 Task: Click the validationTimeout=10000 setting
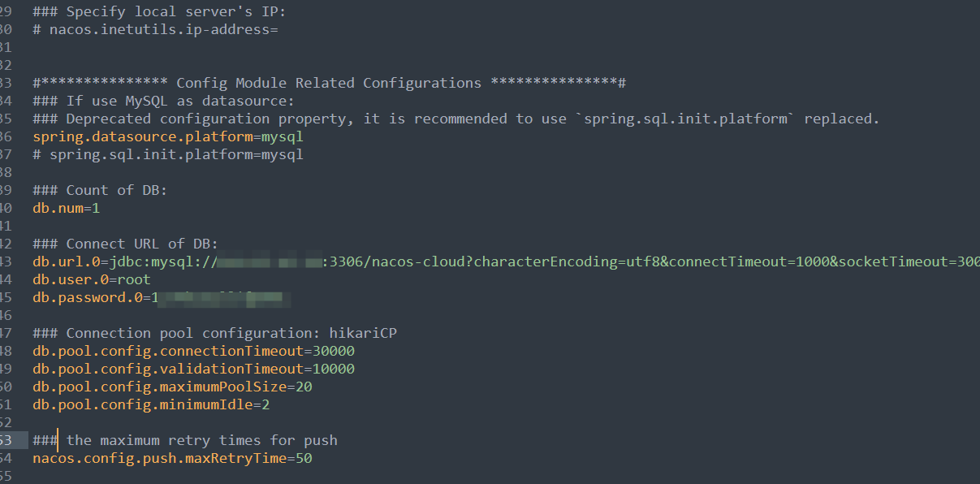click(193, 369)
